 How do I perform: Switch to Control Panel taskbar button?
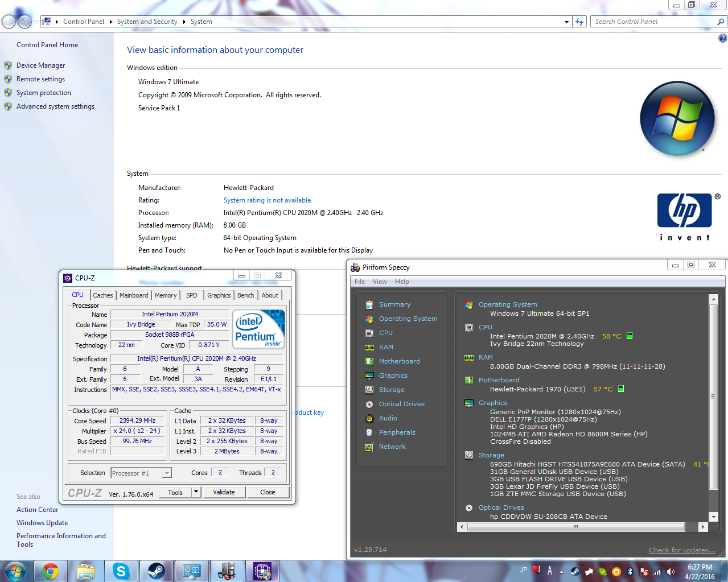[x=192, y=571]
